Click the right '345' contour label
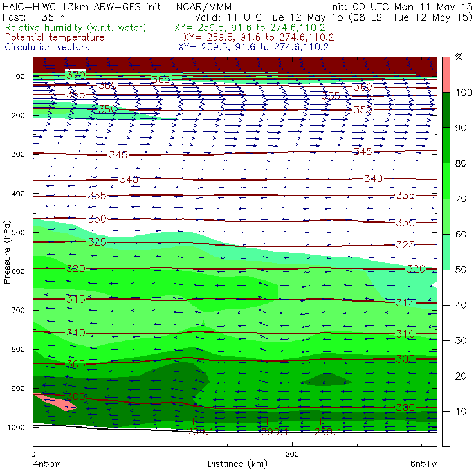The height and width of the screenshot is (476, 476). pos(362,151)
